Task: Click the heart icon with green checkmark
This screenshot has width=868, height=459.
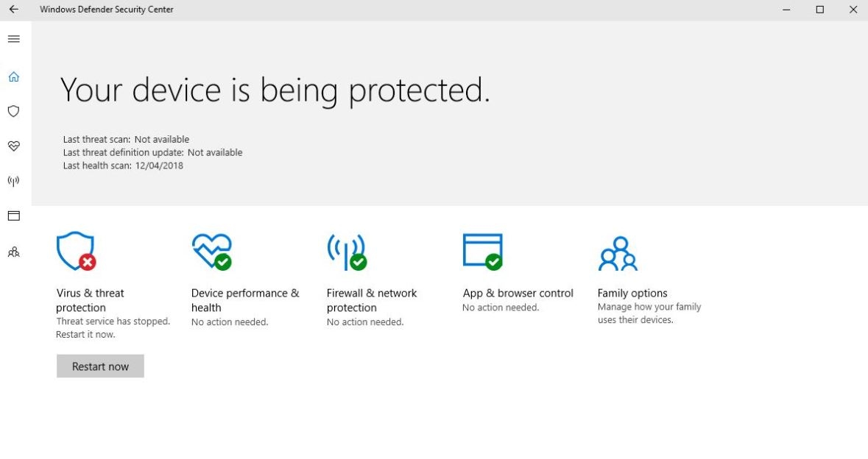Action: [x=212, y=250]
